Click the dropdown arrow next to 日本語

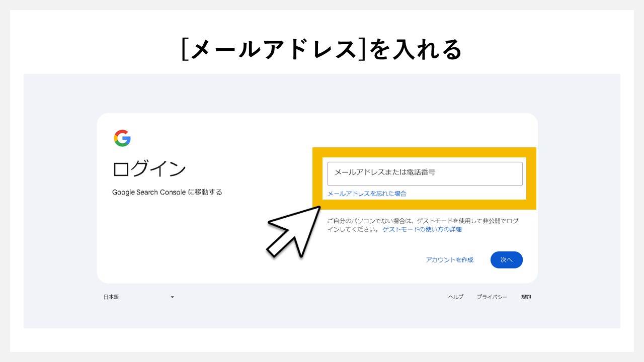172,297
